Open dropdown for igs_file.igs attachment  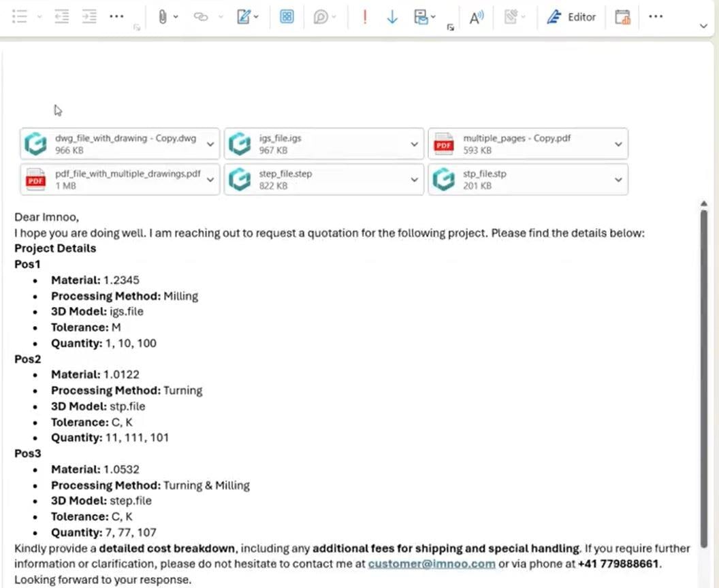[x=414, y=144]
